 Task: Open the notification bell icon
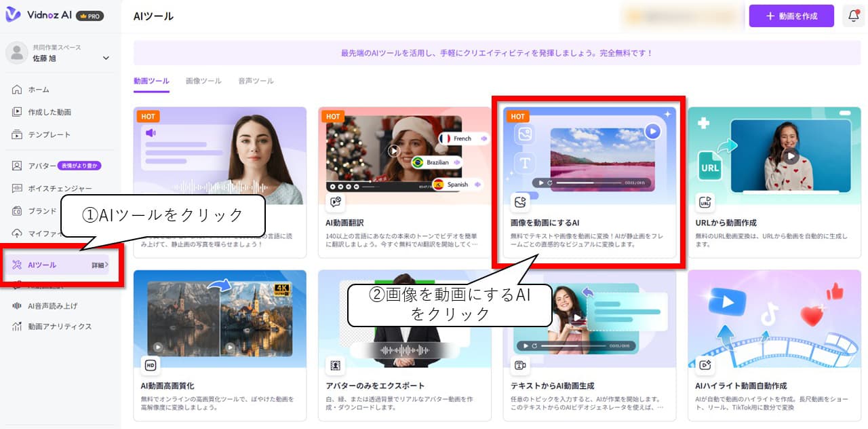853,16
